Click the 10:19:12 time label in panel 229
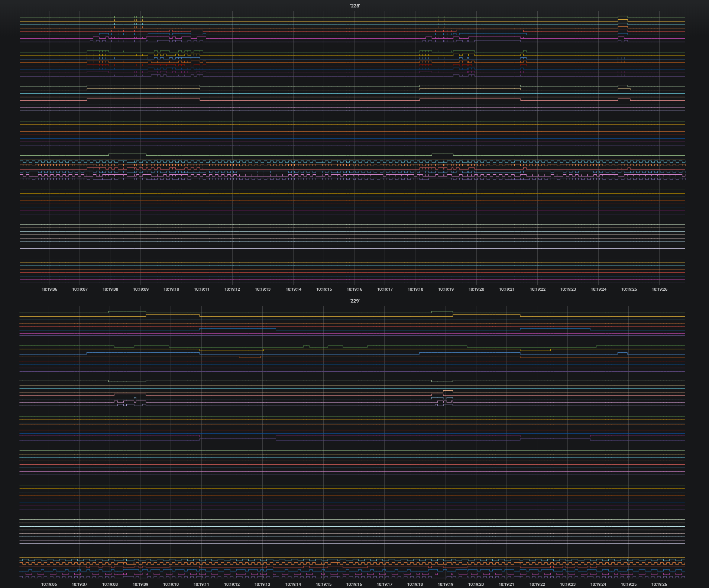This screenshot has height=588, width=709. tap(232, 584)
